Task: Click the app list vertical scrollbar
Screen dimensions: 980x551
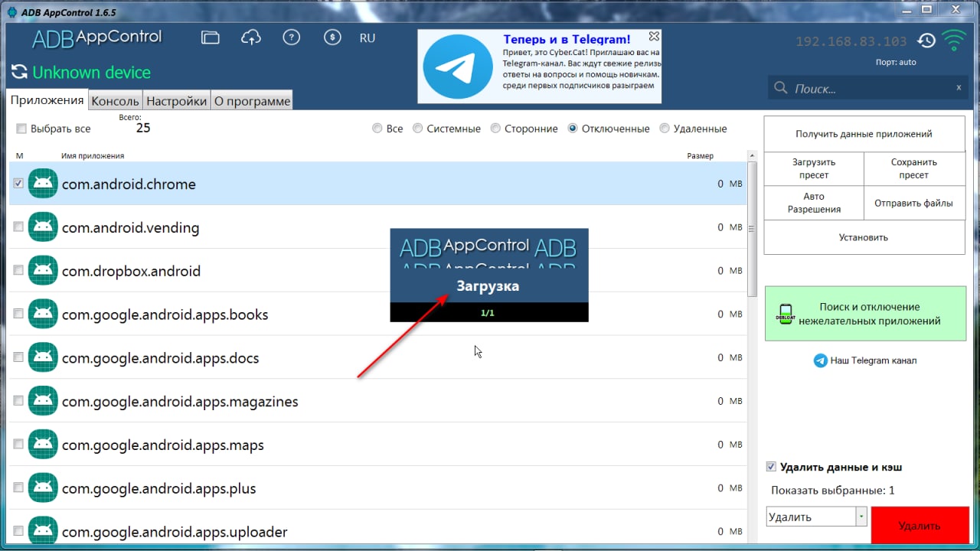Action: tap(751, 228)
